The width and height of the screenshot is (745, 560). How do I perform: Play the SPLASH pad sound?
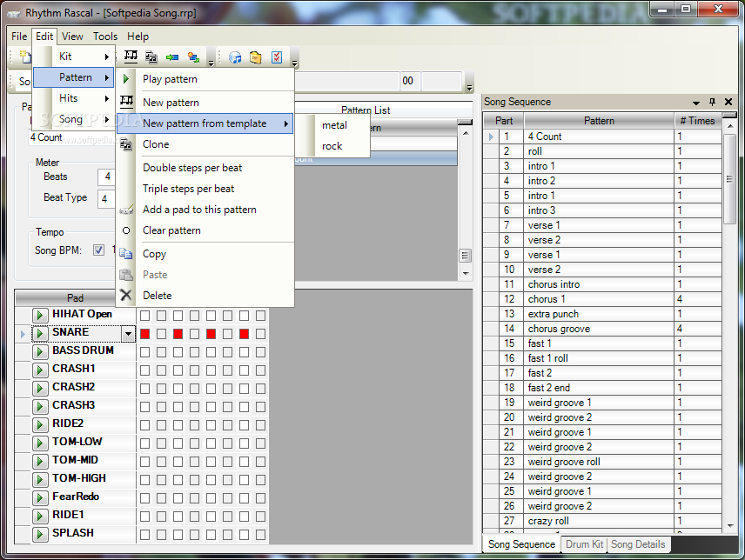40,535
